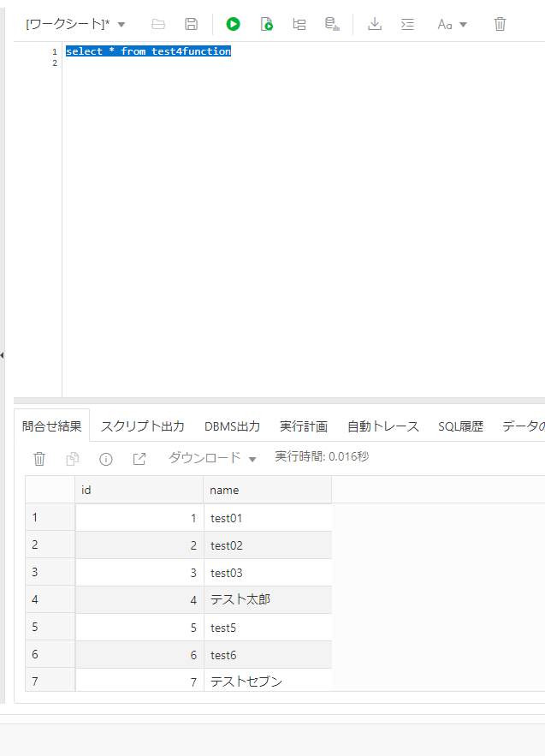Image resolution: width=545 pixels, height=756 pixels.
Task: Clear the worksheet with trash icon
Action: pyautogui.click(x=501, y=24)
